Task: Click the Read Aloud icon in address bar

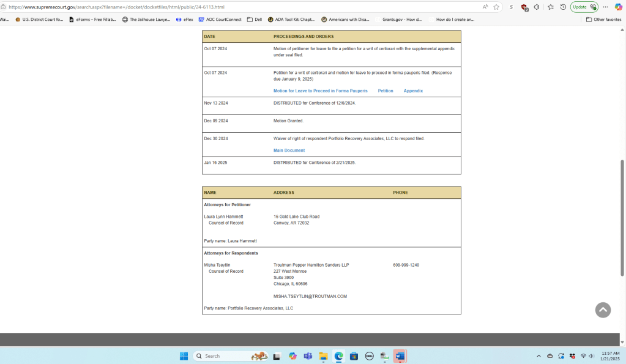Action: (x=485, y=7)
